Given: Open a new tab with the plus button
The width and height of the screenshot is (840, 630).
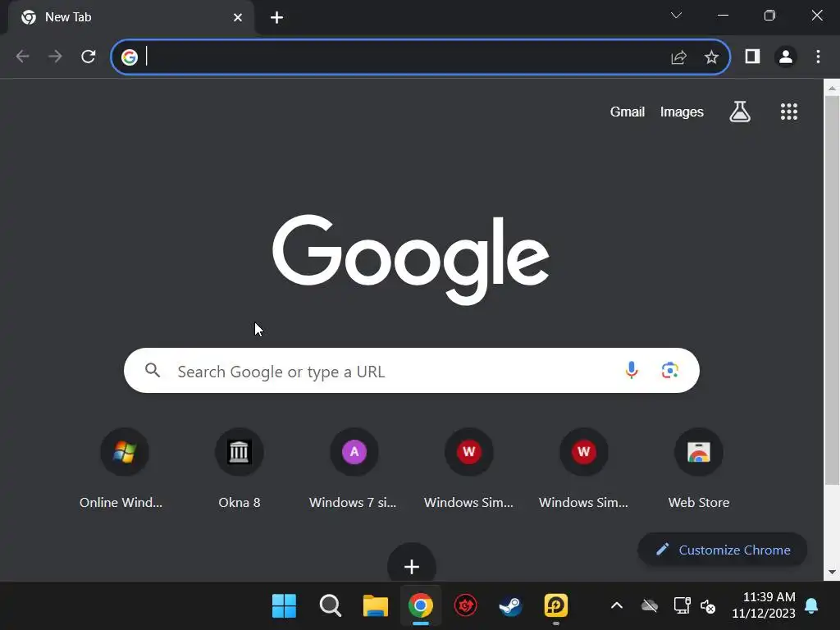Looking at the screenshot, I should point(276,18).
